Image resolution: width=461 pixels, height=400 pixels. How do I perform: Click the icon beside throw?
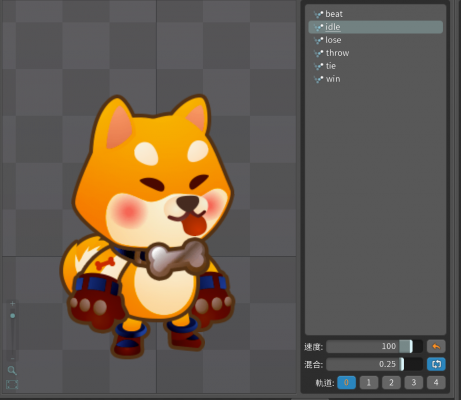(x=319, y=53)
